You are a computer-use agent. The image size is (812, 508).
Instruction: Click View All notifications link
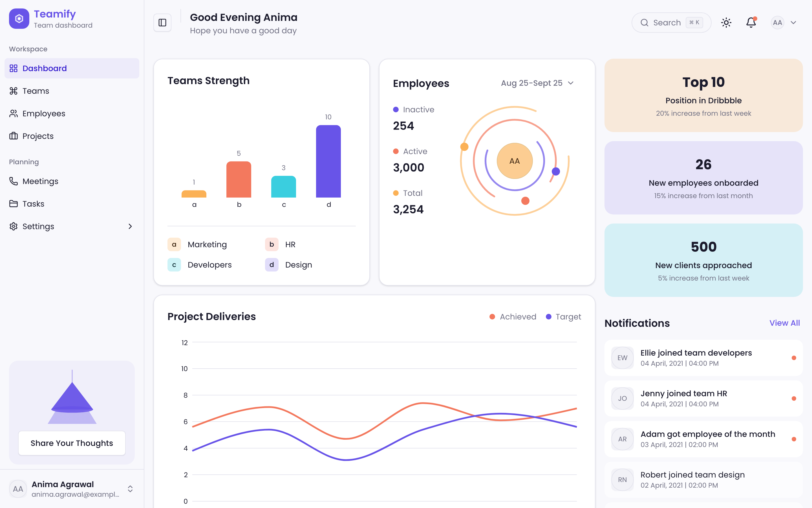[x=784, y=323]
